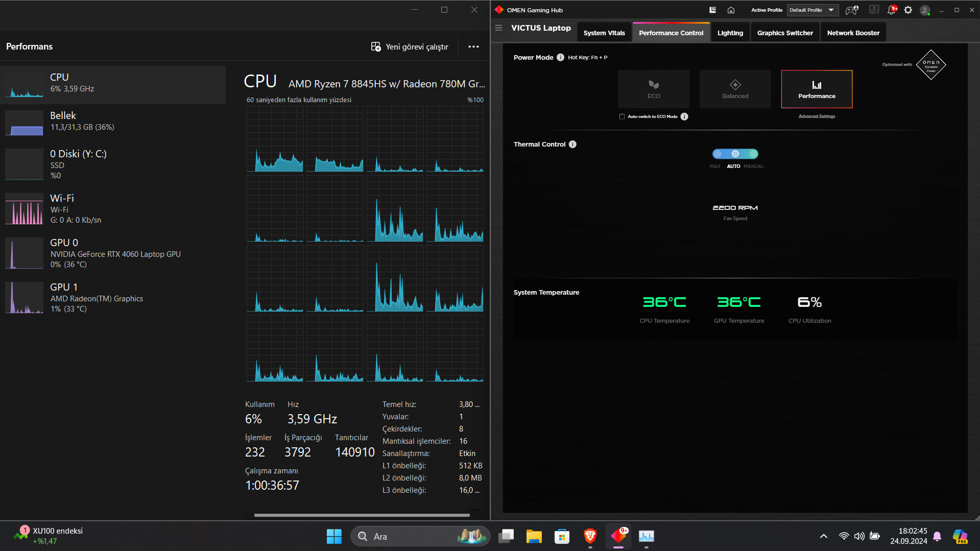Image resolution: width=980 pixels, height=551 pixels.
Task: Open the OMEN Gaming Hub home icon
Action: coord(731,10)
